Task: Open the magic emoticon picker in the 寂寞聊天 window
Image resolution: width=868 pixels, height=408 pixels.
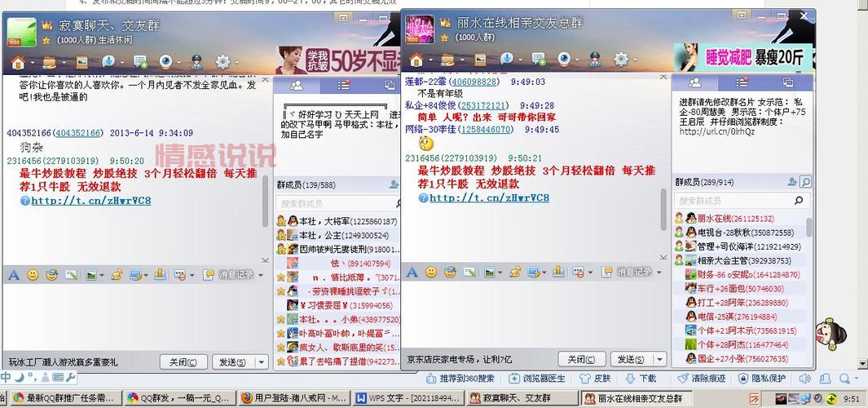Action: [x=51, y=275]
